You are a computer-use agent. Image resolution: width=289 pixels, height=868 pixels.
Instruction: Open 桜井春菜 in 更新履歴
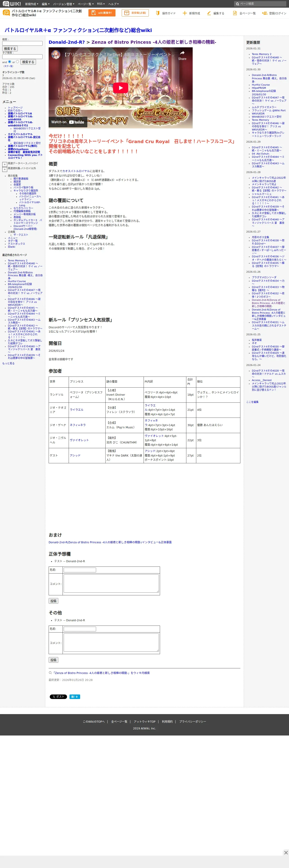(x=257, y=340)
